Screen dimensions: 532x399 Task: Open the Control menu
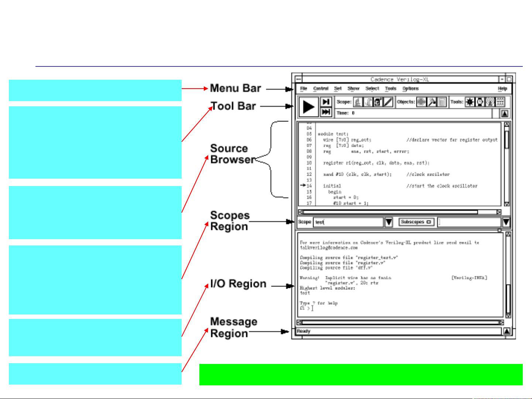click(321, 89)
